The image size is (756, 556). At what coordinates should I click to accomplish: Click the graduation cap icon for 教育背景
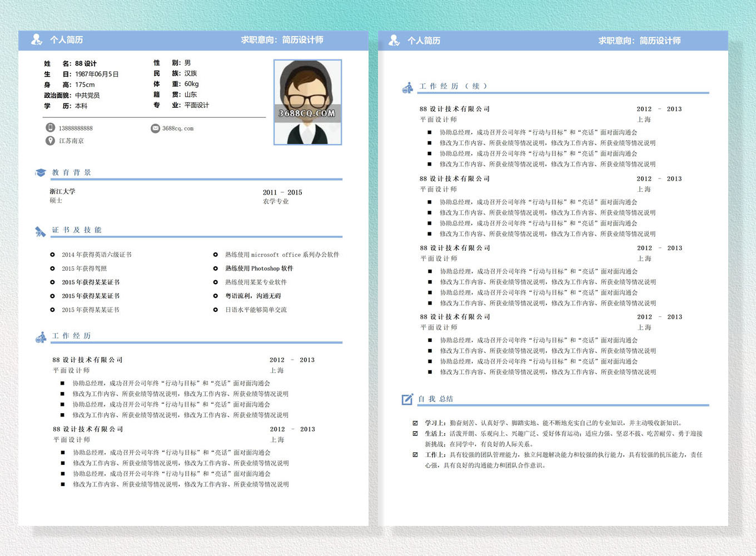[40, 173]
